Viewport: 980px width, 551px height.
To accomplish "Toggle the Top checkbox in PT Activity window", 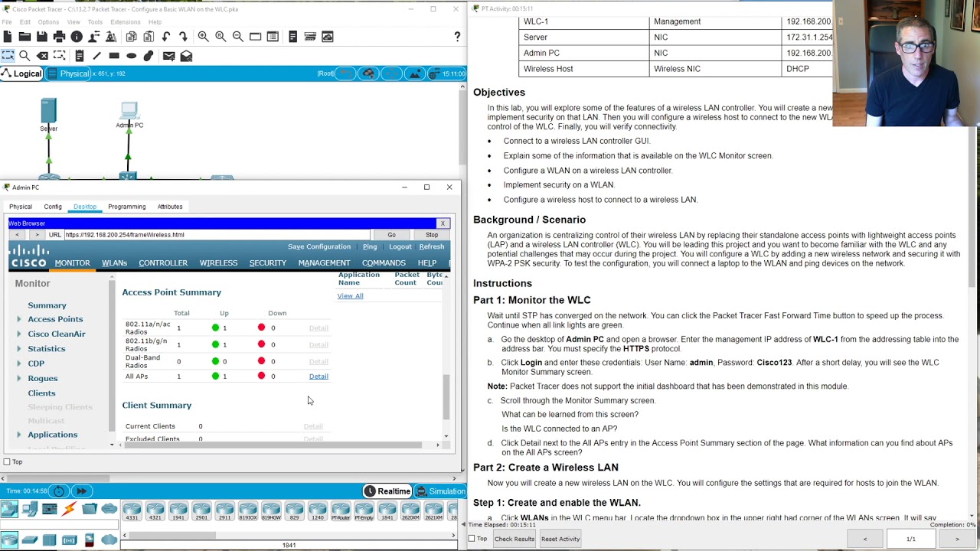I will (472, 539).
